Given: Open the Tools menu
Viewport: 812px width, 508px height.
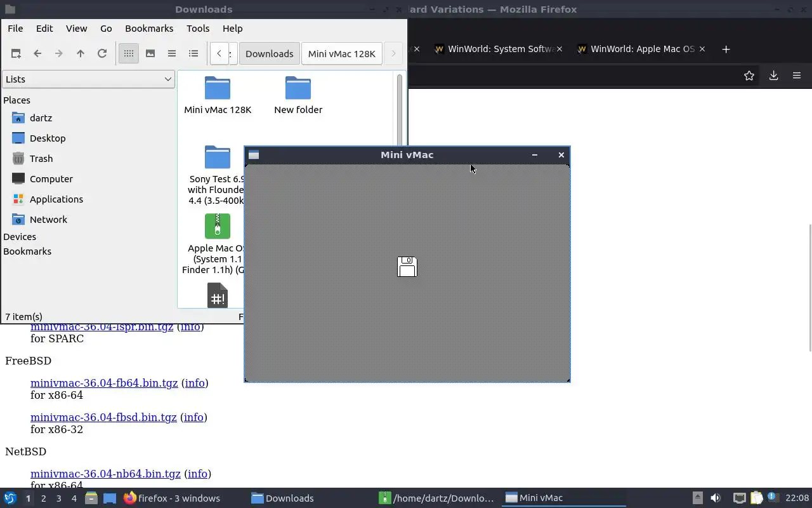Looking at the screenshot, I should 198,28.
